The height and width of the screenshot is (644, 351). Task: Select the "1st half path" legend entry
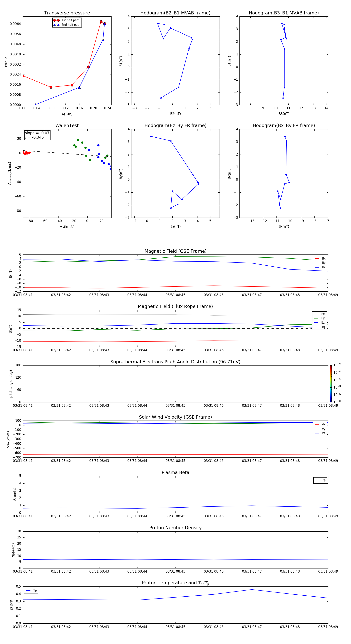tap(67, 20)
